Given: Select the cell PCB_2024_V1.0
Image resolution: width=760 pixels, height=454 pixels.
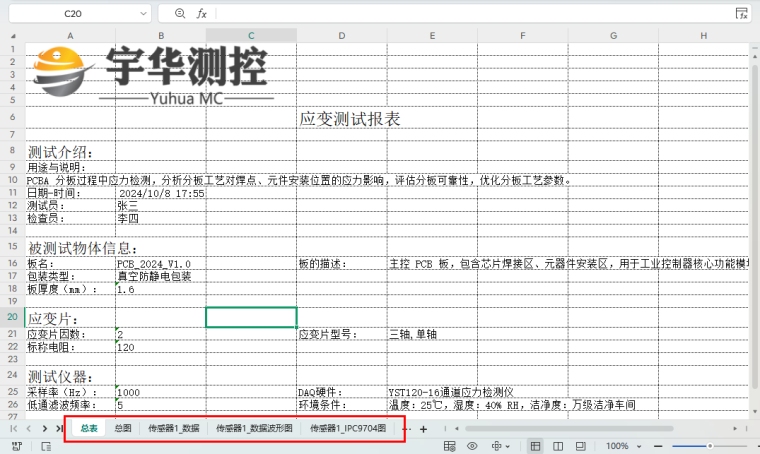Looking at the screenshot, I should coord(161,264).
